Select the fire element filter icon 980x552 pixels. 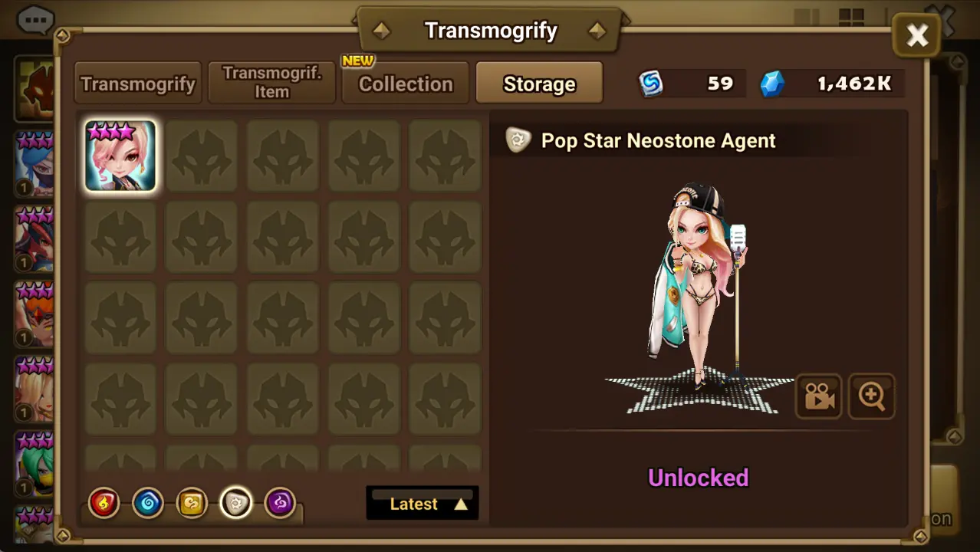104,504
